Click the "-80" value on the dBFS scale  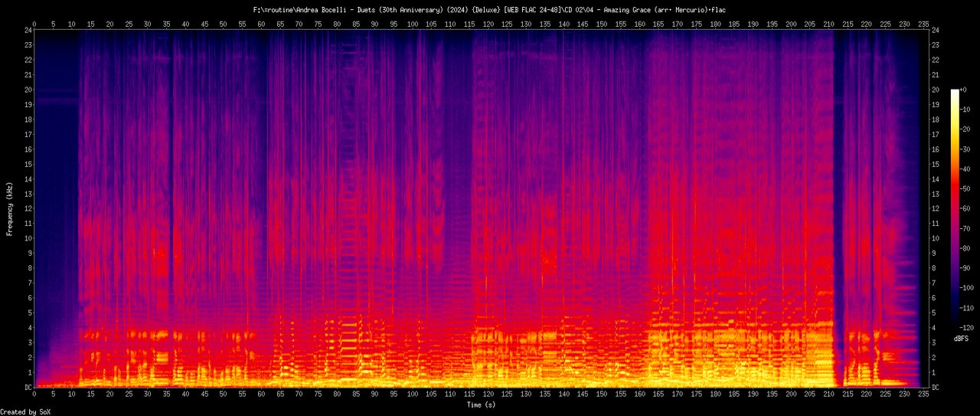[x=966, y=248]
